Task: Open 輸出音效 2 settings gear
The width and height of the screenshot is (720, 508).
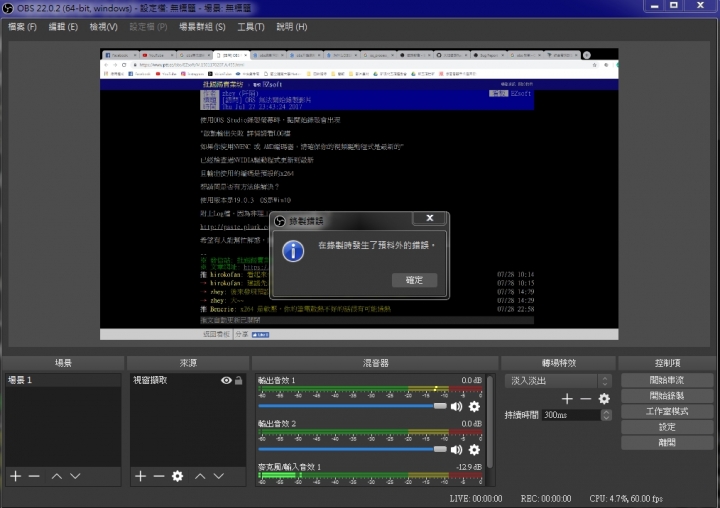Action: tap(474, 450)
